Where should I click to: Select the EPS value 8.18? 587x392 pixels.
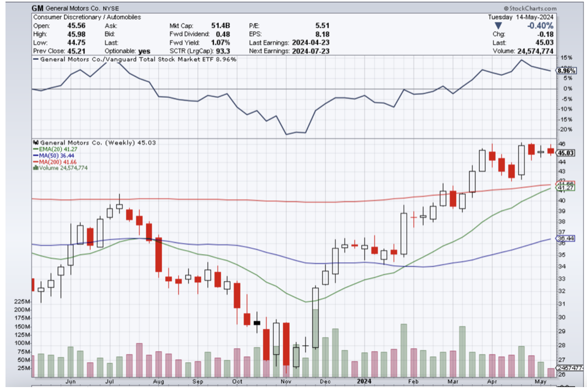click(322, 34)
